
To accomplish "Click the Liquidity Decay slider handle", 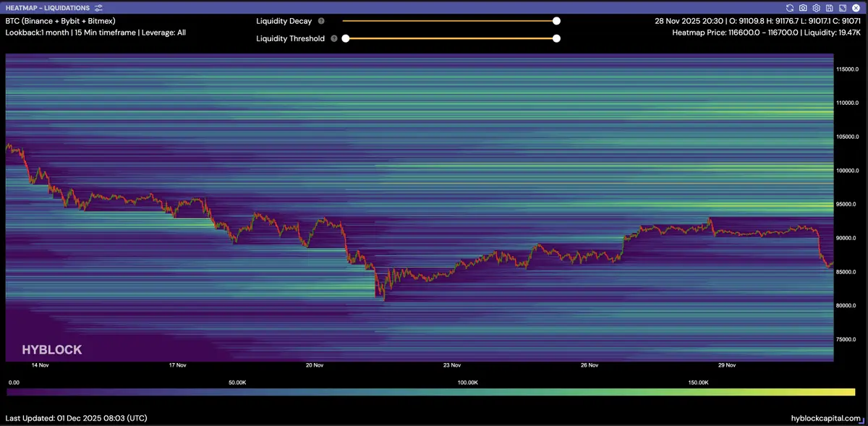I will [x=556, y=21].
